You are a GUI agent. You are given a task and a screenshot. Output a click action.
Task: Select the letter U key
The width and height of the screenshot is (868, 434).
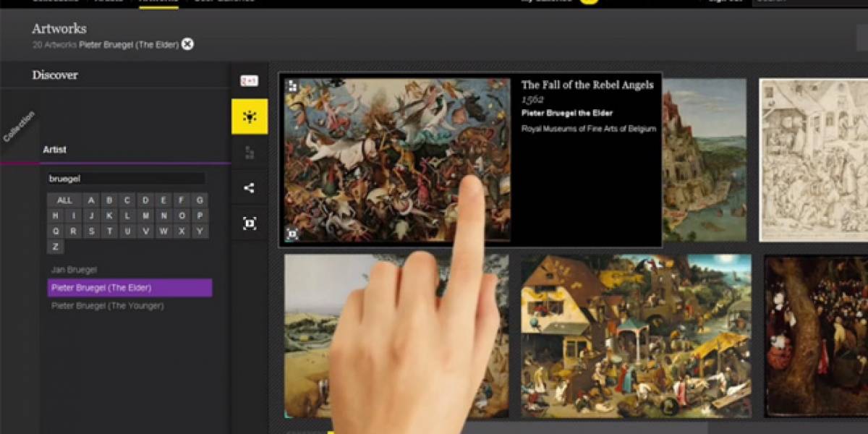(128, 231)
